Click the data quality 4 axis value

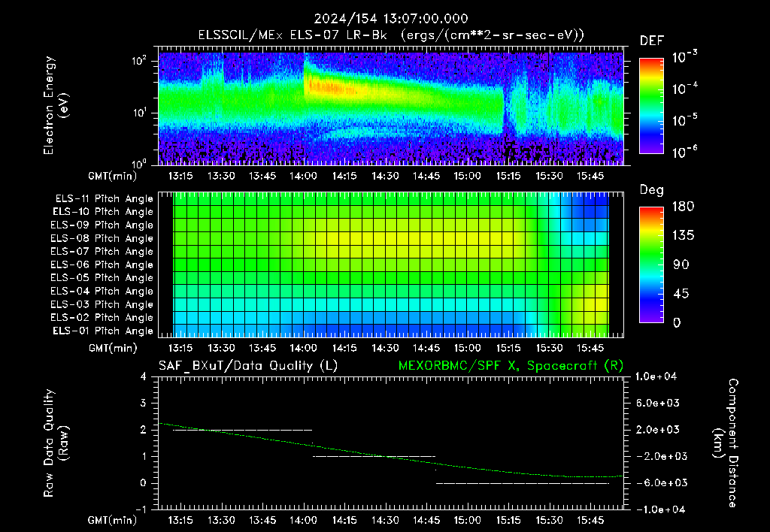pyautogui.click(x=144, y=376)
